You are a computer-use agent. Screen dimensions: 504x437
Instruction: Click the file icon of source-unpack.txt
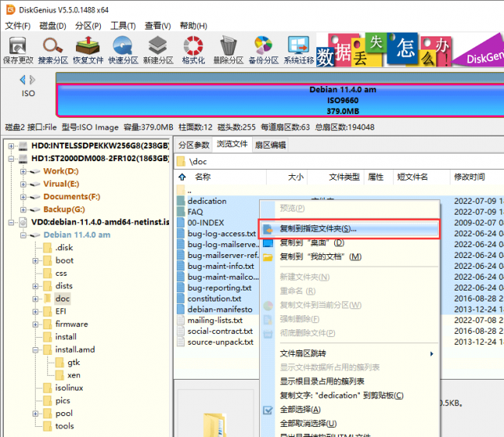tap(181, 342)
